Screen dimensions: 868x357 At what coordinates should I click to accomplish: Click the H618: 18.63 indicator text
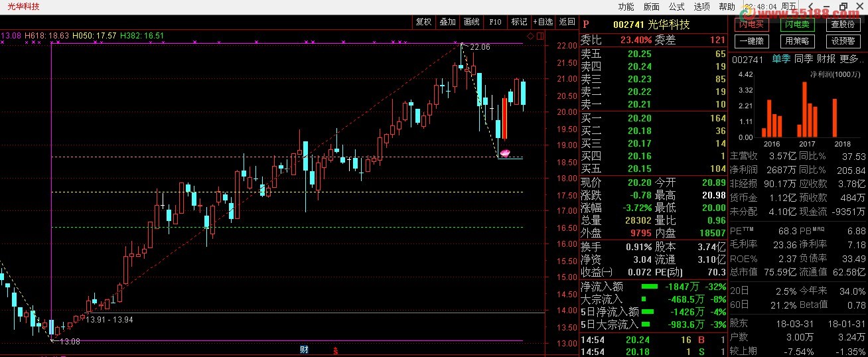pos(46,35)
